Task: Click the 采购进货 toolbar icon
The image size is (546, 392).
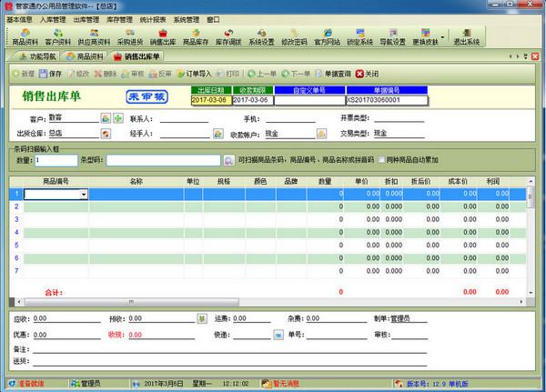Action: point(130,36)
